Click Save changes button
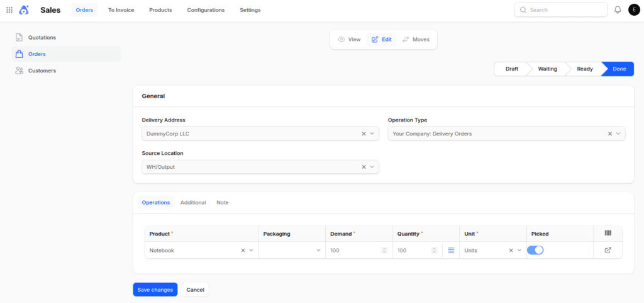 tap(155, 289)
